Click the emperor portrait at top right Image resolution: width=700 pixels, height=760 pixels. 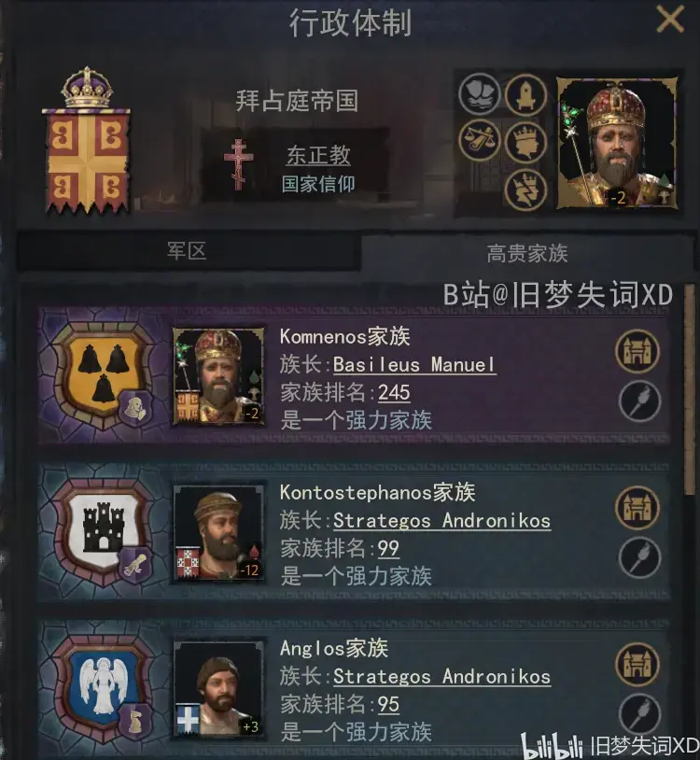click(617, 143)
